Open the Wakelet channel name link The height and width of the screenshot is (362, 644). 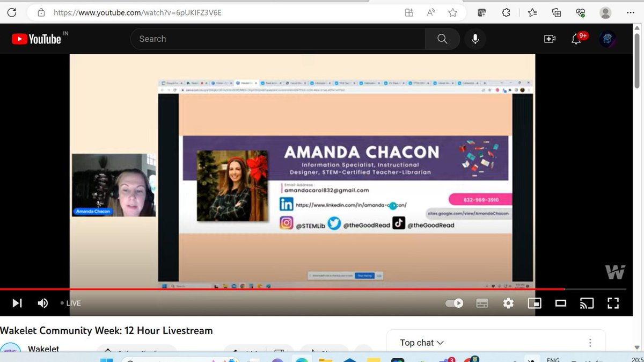tap(45, 349)
